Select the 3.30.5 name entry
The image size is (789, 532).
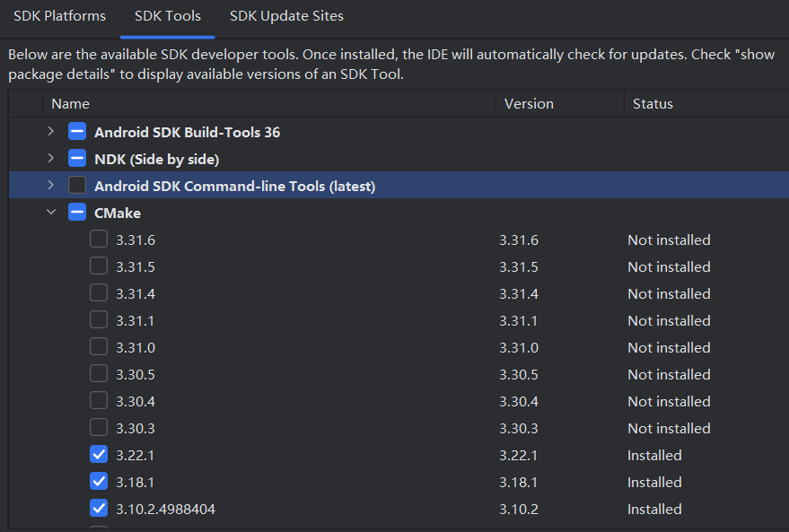[x=136, y=375]
